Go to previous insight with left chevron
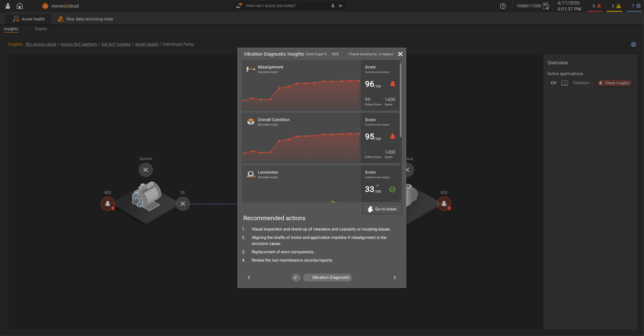 coord(249,278)
